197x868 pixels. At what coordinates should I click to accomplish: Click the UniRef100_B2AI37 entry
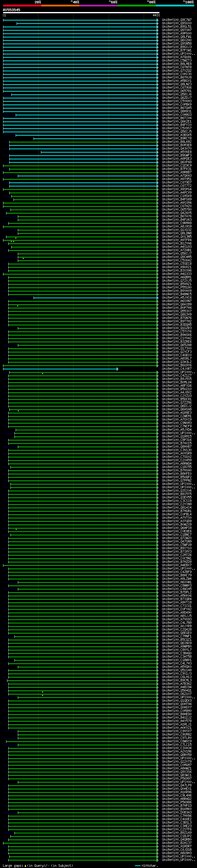177,843
